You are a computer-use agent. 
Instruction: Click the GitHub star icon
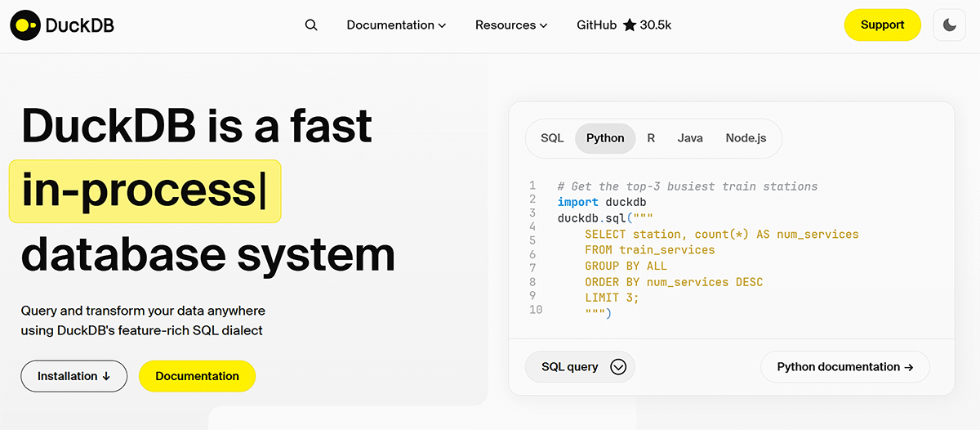click(x=630, y=25)
